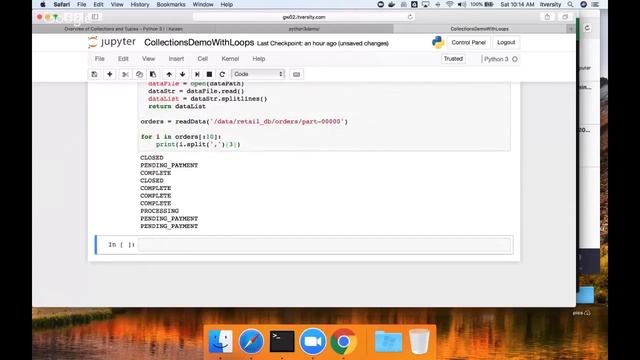
Task: Open command palette keyboard icon
Action: (x=296, y=74)
